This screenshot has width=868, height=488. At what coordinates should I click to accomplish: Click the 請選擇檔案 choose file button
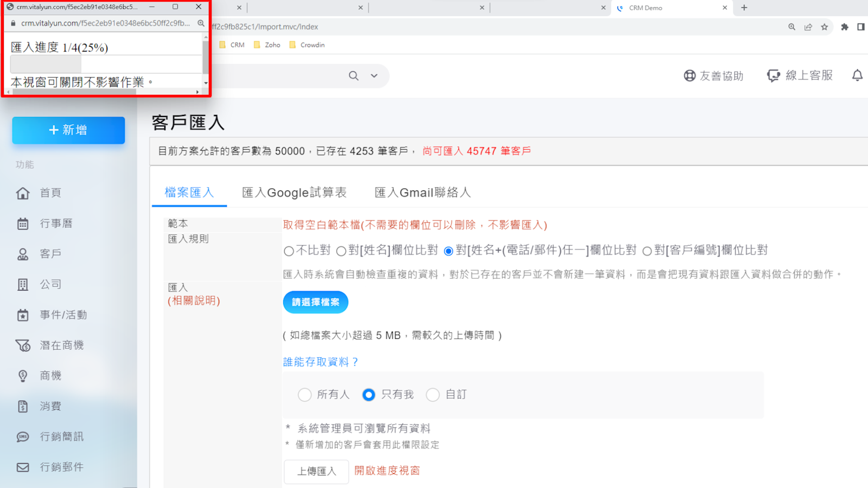(315, 302)
